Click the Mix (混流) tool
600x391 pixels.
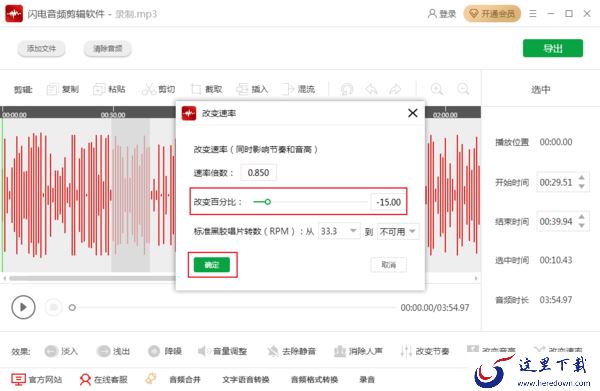tap(298, 89)
